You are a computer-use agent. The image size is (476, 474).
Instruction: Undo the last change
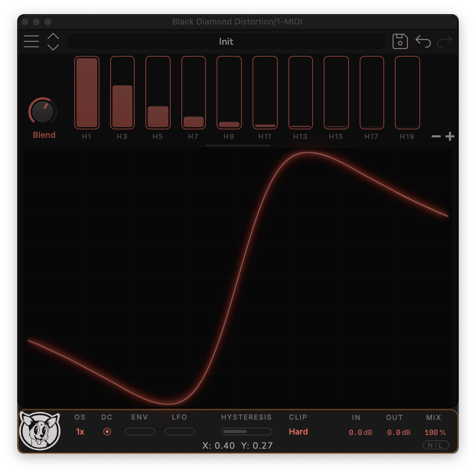[423, 41]
